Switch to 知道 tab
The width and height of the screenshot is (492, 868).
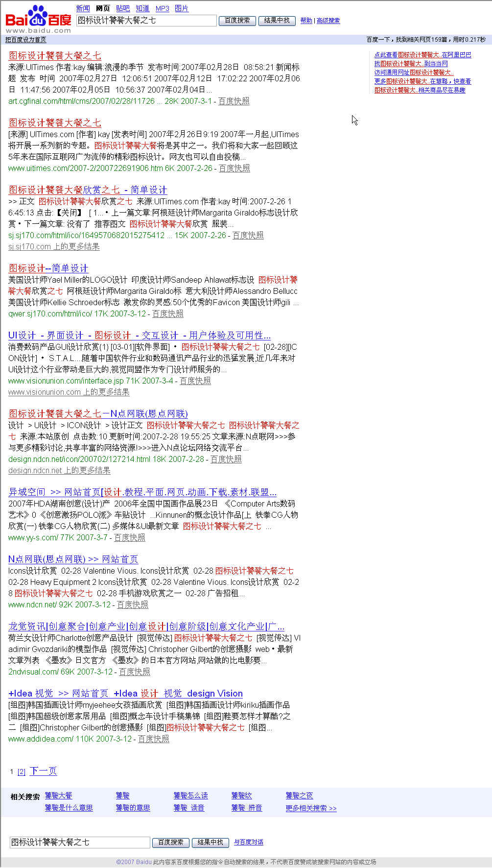(142, 8)
